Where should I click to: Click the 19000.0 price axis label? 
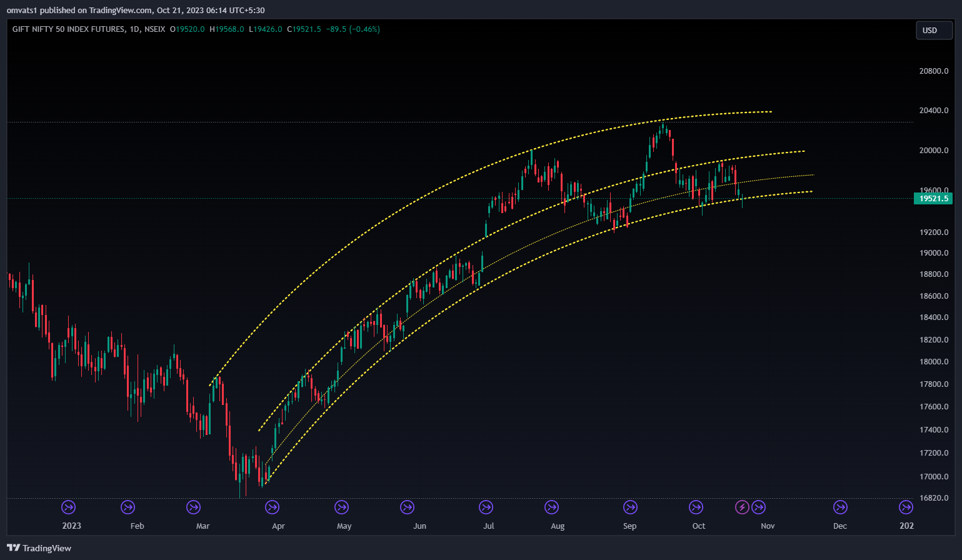click(933, 253)
